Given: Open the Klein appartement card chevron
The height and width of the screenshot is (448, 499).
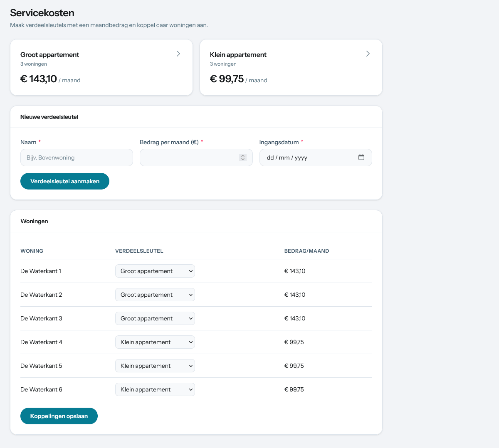Looking at the screenshot, I should [368, 54].
